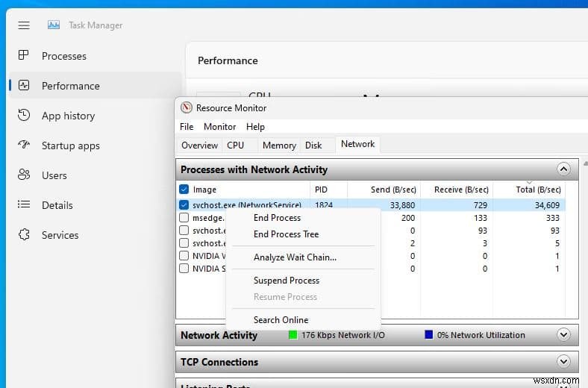This screenshot has height=388, width=588.
Task: Uncheck svchost.exe (NetworkService) checkbox
Action: [184, 204]
